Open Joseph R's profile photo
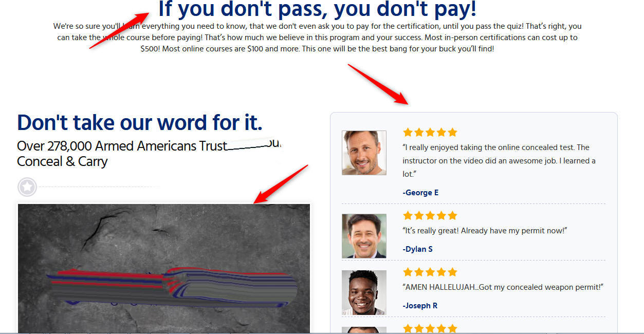Screen dimensions: 644x334 tap(364, 292)
